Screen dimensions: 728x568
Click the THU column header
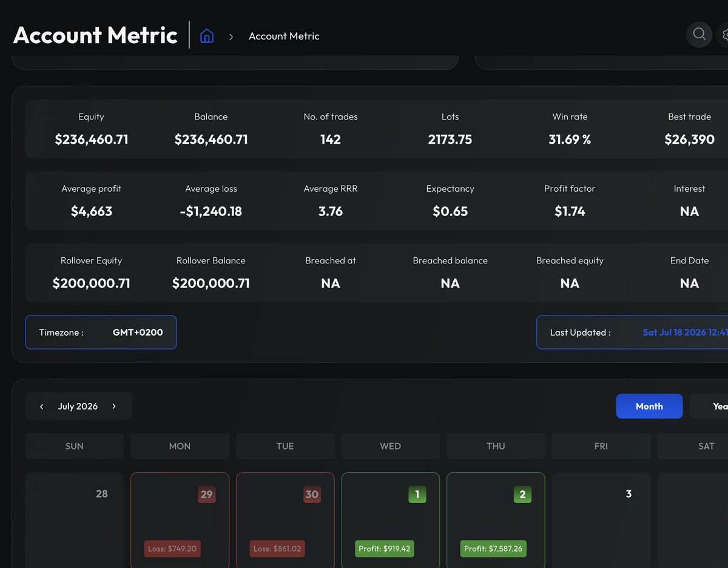pyautogui.click(x=496, y=446)
